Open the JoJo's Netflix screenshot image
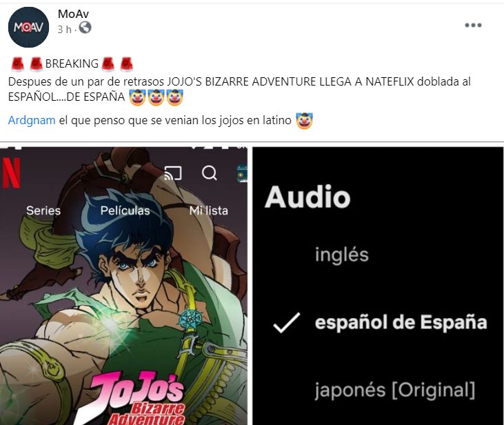Viewport: 504px width, 425px height. coord(123,286)
